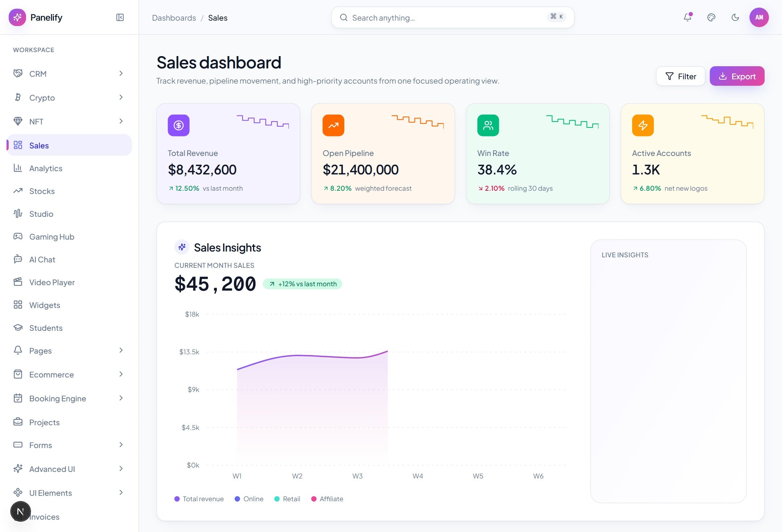Select Gaming Hub in the sidebar

[69, 236]
